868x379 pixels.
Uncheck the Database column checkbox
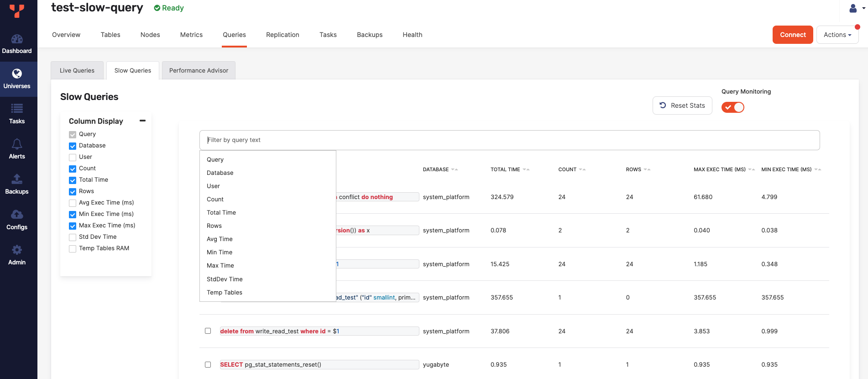73,146
